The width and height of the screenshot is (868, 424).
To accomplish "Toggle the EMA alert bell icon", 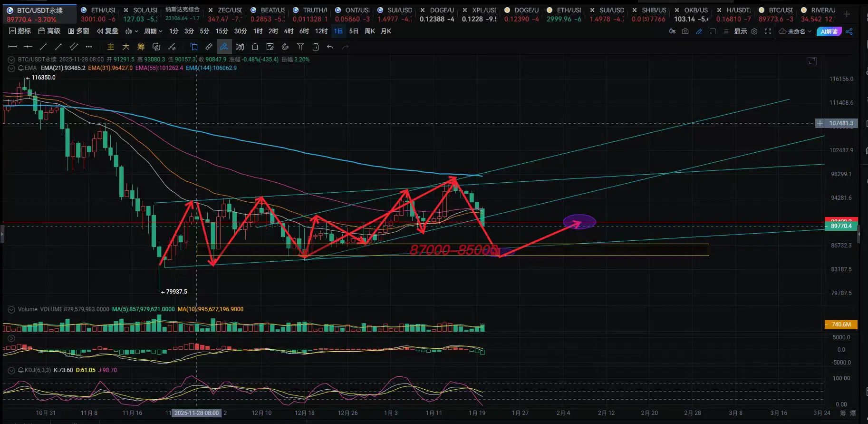I will [x=21, y=68].
